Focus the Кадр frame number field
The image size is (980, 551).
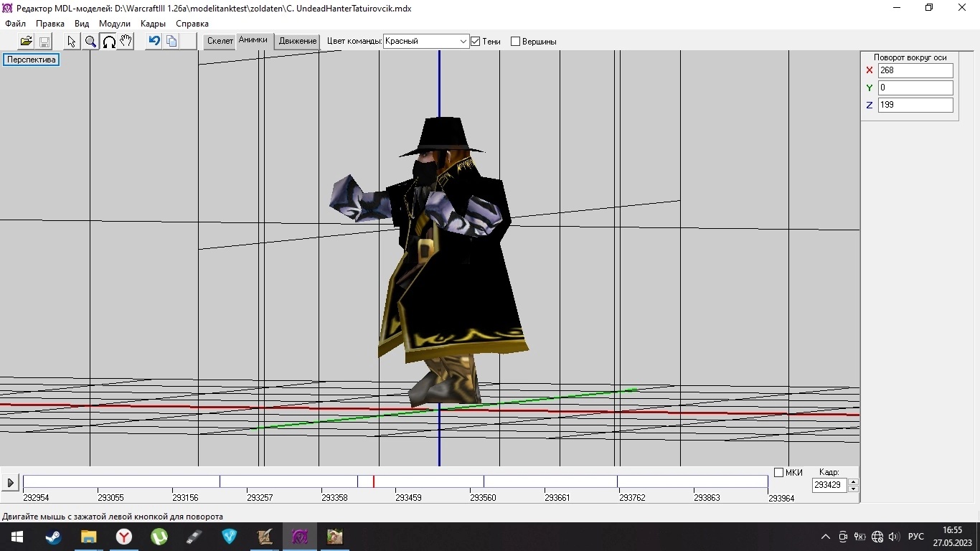point(829,485)
